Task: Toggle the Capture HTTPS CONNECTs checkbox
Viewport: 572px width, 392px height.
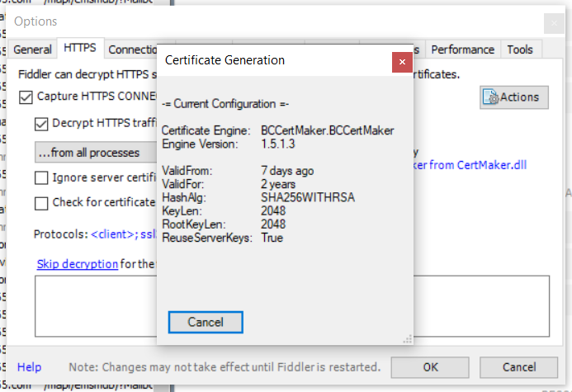Action: pos(26,97)
